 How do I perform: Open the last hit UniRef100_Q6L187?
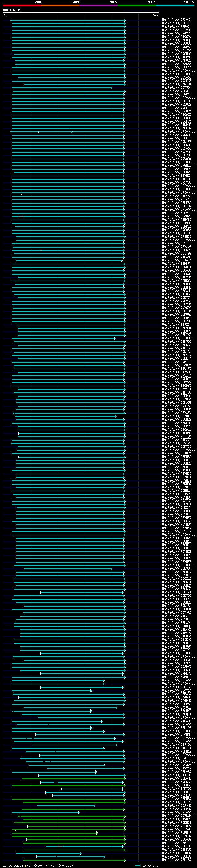tap(177, 860)
